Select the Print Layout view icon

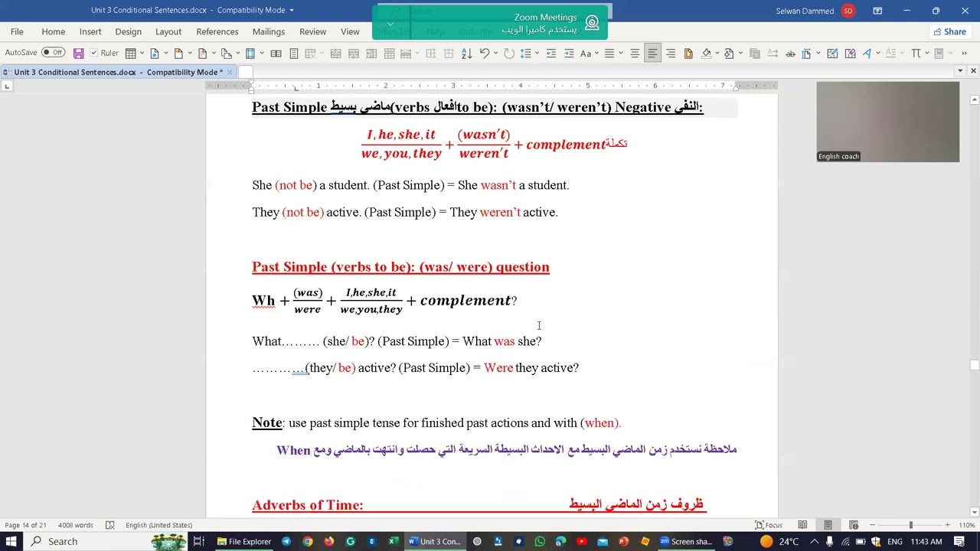828,525
